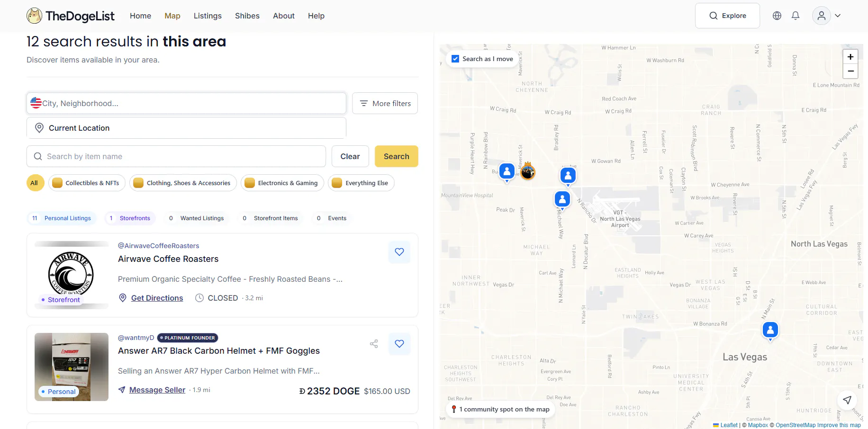Viewport: 868px width, 429px height.
Task: Open the notifications bell
Action: click(796, 16)
